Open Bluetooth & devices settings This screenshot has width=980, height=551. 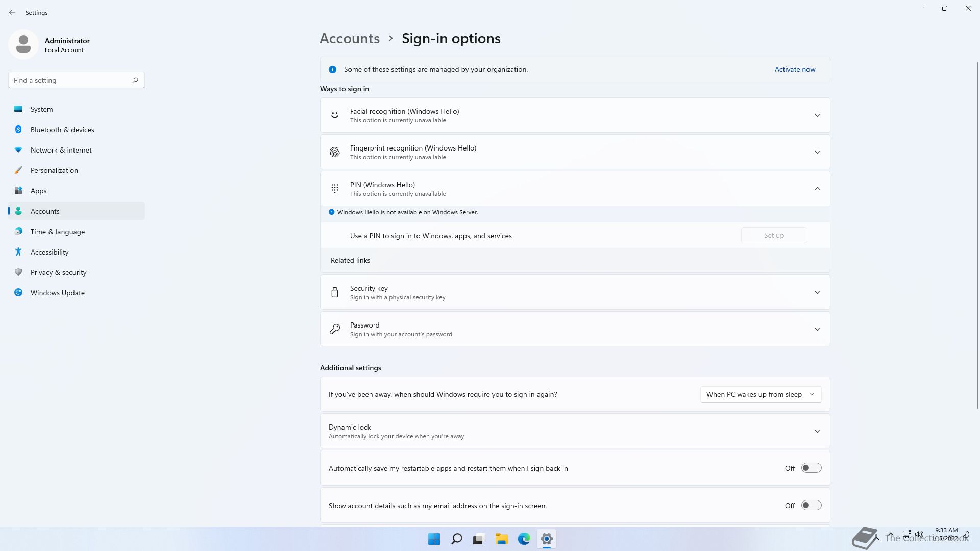tap(77, 129)
